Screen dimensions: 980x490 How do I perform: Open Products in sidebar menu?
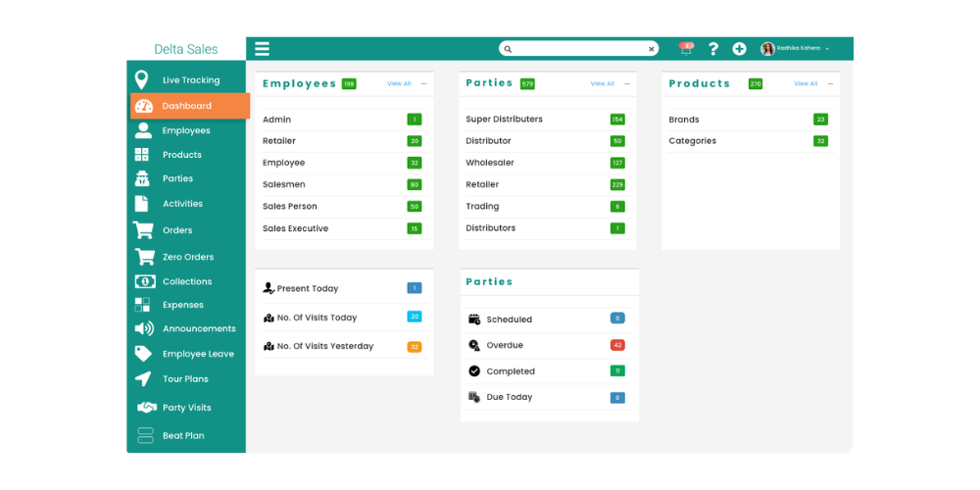point(182,155)
